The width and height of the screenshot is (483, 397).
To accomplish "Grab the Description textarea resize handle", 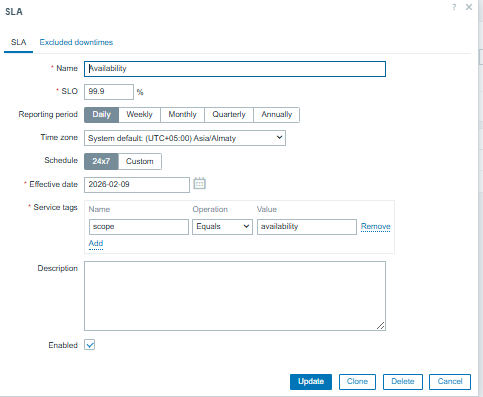I will [381, 326].
